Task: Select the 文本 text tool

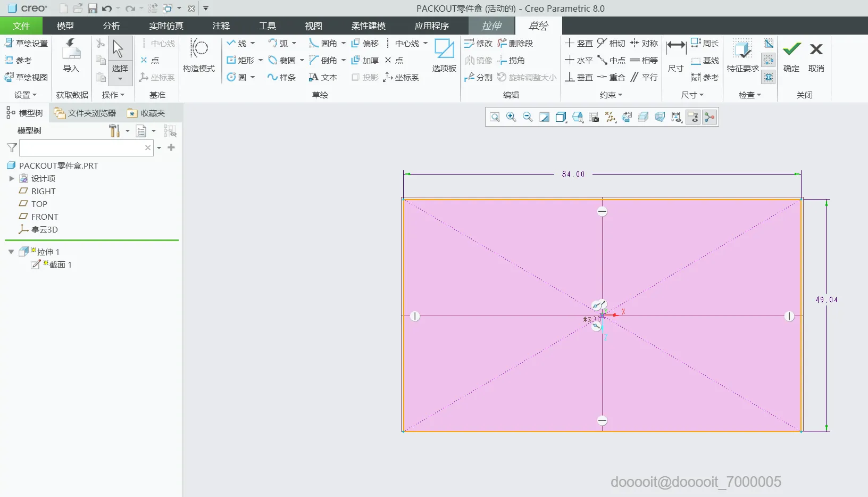Action: [323, 77]
